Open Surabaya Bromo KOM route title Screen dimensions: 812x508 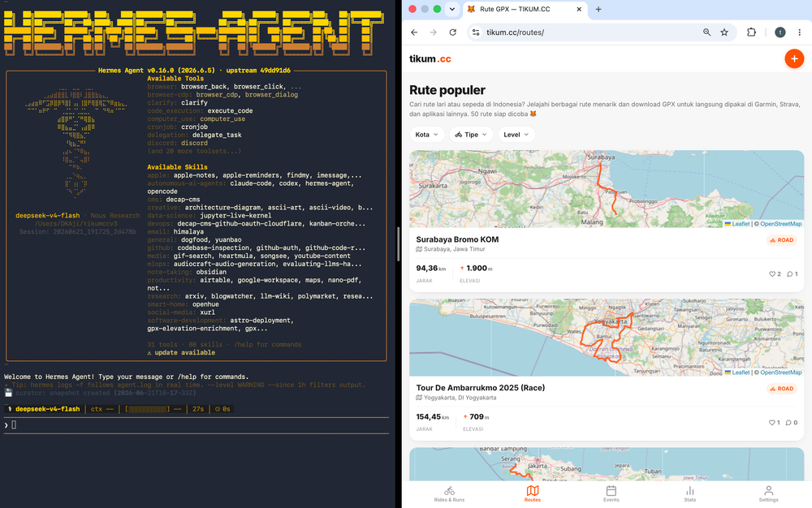click(x=457, y=239)
